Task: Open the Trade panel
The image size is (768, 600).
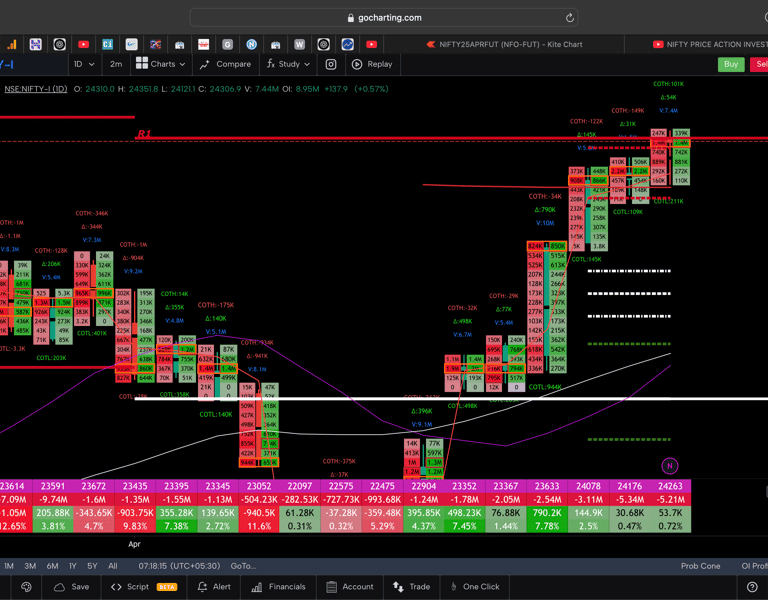Action: coord(411,587)
